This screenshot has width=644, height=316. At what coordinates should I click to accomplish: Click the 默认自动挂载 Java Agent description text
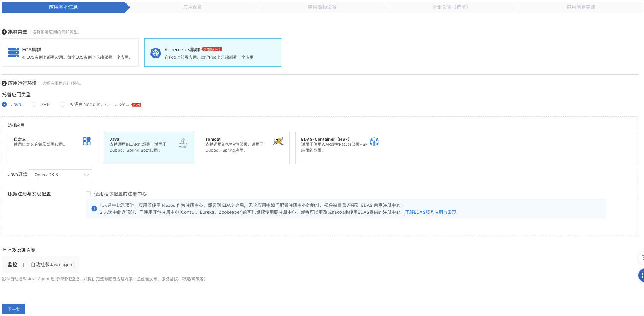coord(104,279)
